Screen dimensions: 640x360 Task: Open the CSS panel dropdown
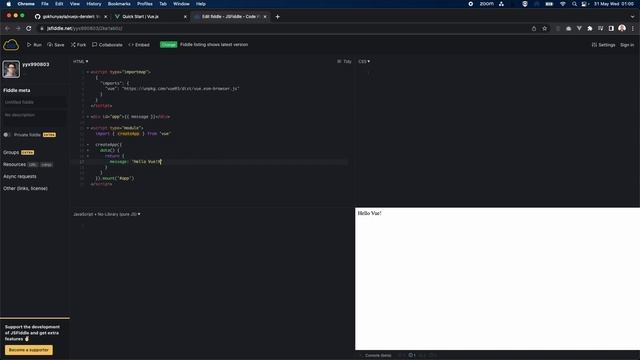[364, 61]
